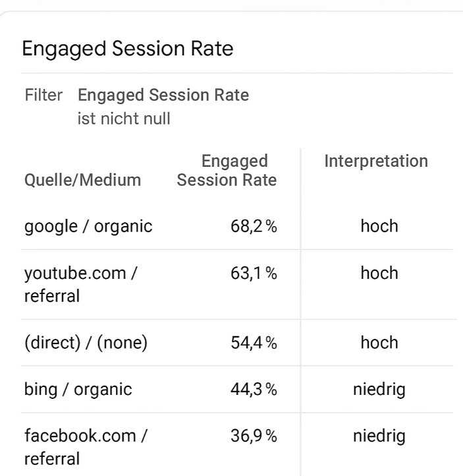Click the Interpretation column header
Screen dimensions: 463x476
point(376,161)
